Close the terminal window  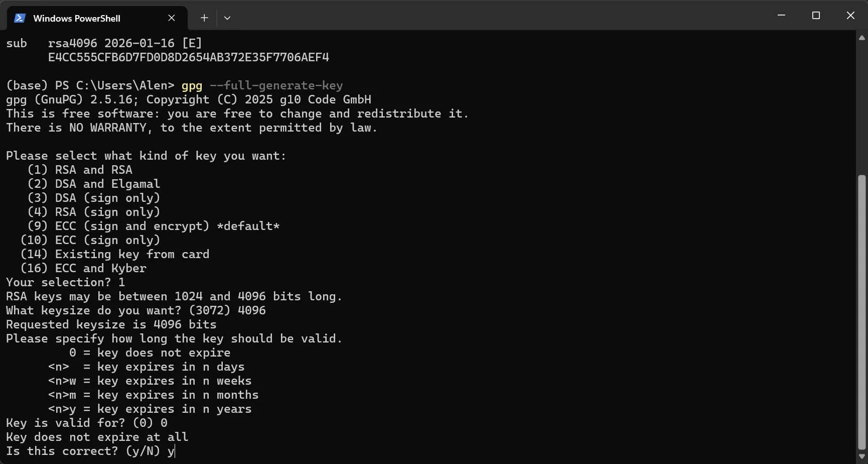click(x=850, y=16)
